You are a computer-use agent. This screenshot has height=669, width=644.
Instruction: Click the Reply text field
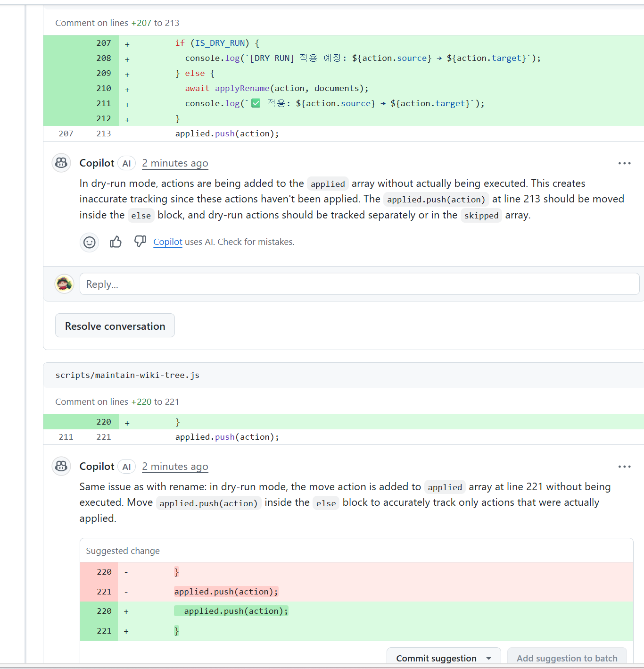(359, 284)
